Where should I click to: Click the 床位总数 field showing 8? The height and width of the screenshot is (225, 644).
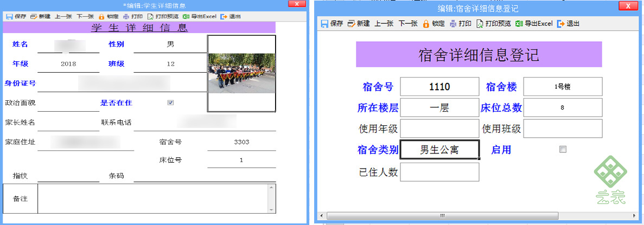(x=563, y=108)
